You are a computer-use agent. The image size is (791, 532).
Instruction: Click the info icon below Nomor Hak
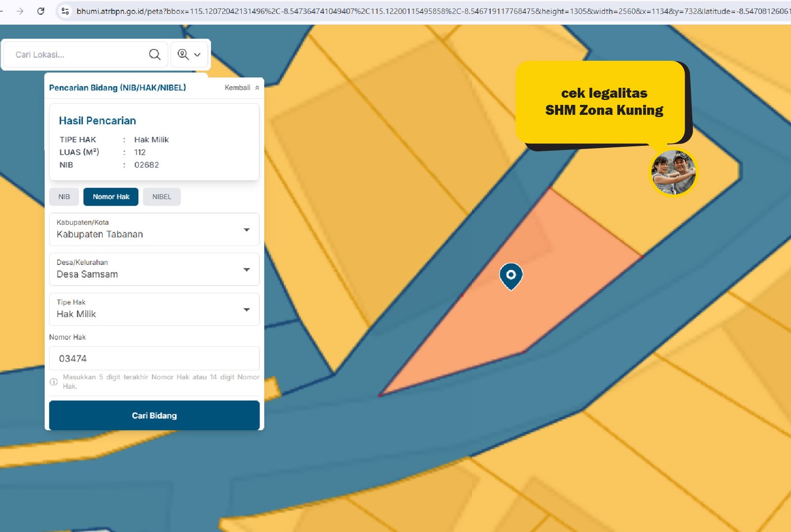click(x=54, y=381)
